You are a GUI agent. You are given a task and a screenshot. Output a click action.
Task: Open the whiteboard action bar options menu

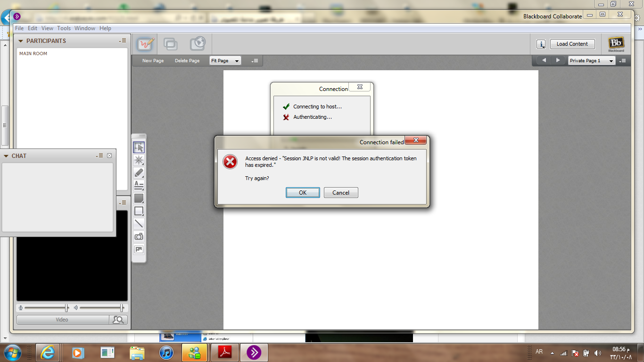pyautogui.click(x=255, y=61)
